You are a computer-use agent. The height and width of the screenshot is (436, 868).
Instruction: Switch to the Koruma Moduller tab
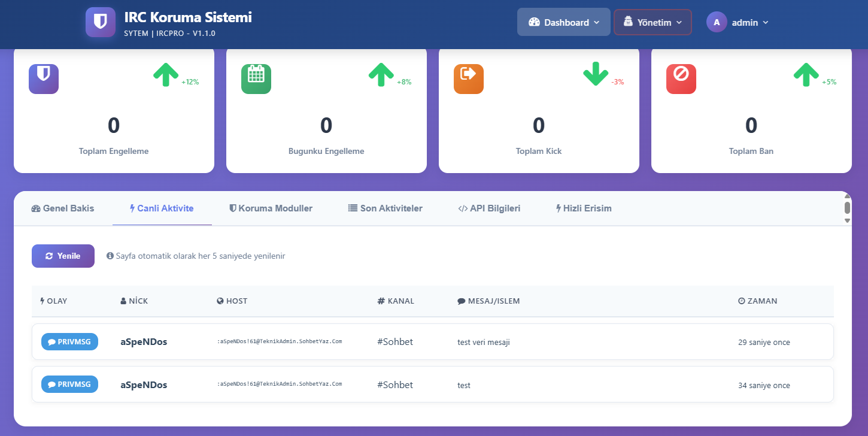(271, 208)
